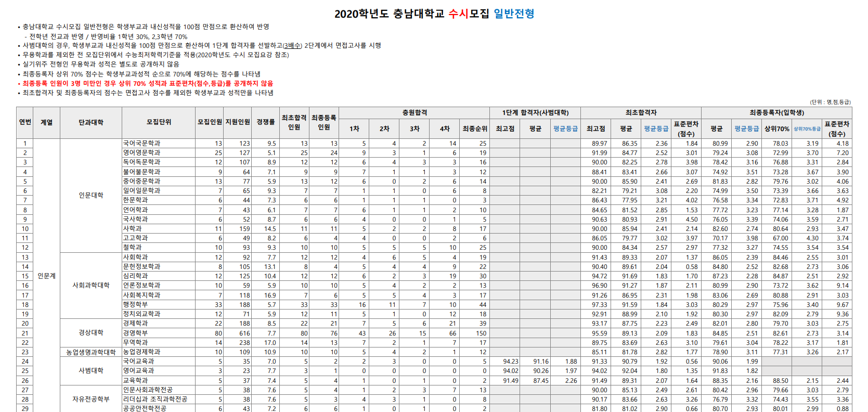Select the '모집인원' column header
868x412 pixels.
click(x=210, y=122)
